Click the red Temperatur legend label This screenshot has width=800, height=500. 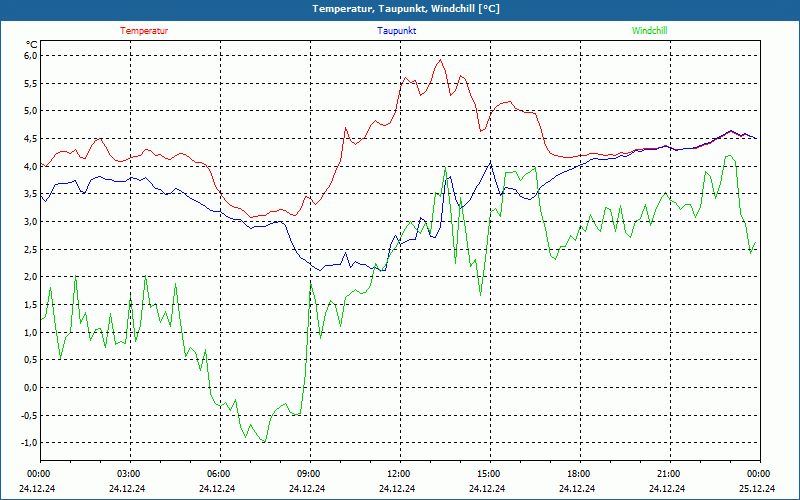(x=144, y=31)
